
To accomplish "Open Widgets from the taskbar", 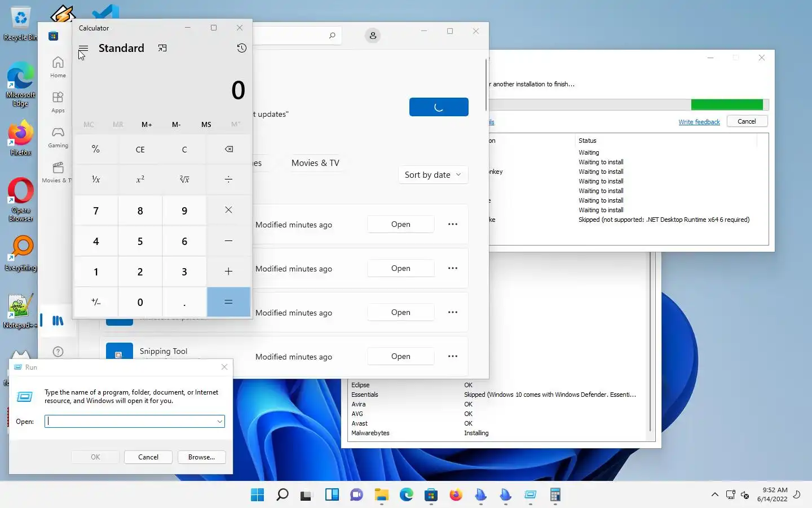I will coord(332,495).
